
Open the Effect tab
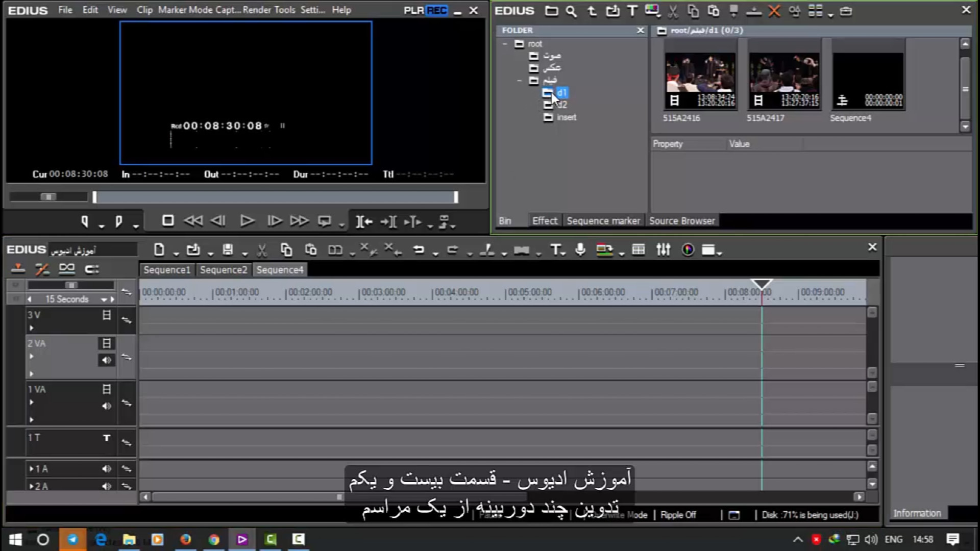(544, 221)
